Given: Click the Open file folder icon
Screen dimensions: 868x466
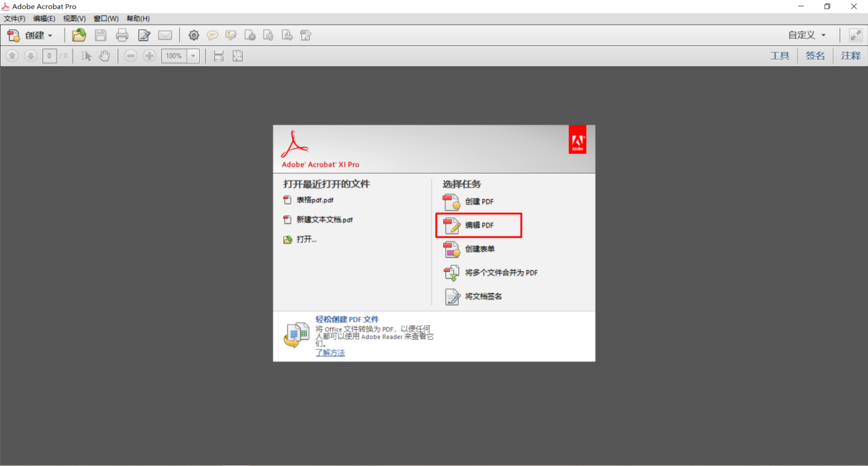Looking at the screenshot, I should [79, 36].
